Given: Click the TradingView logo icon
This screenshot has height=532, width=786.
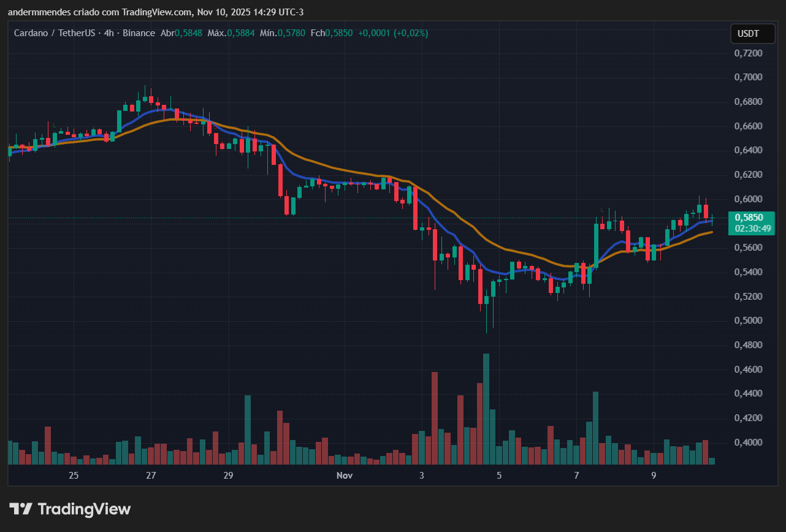Looking at the screenshot, I should (23, 509).
